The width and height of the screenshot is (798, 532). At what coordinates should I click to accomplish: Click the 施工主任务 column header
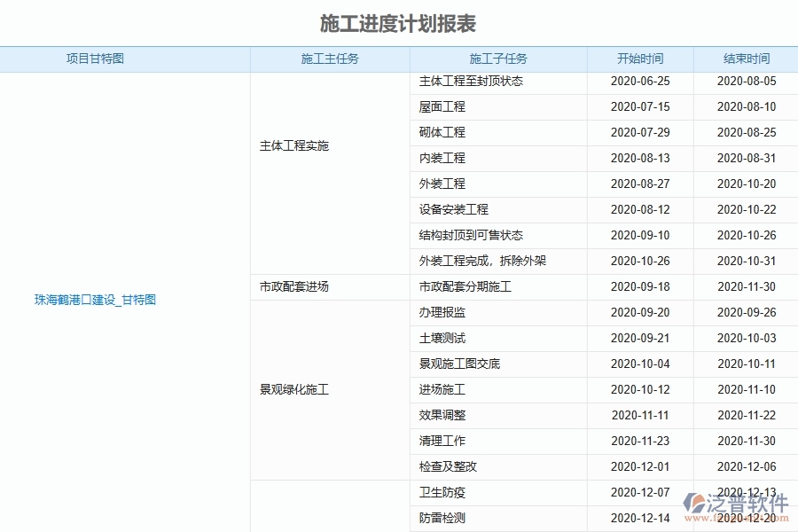[x=329, y=59]
